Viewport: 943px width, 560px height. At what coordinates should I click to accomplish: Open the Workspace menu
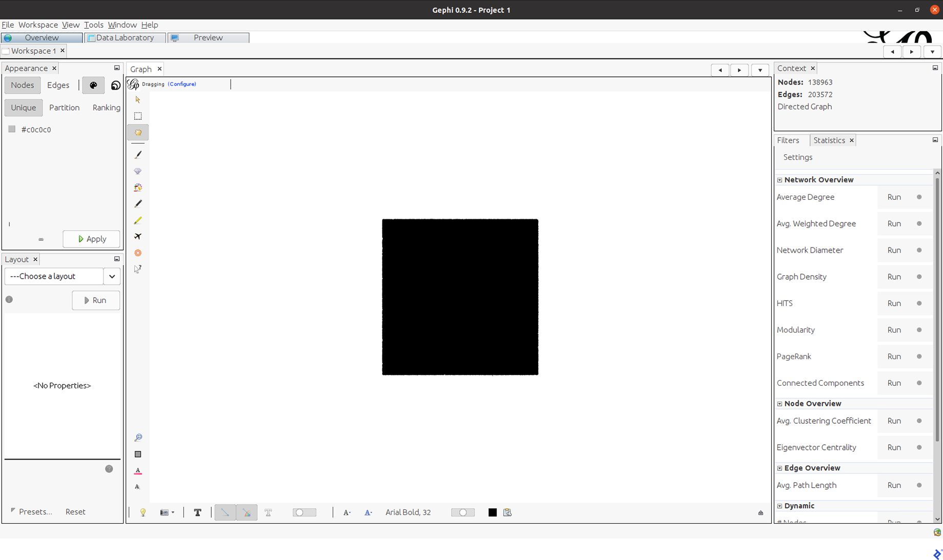38,25
